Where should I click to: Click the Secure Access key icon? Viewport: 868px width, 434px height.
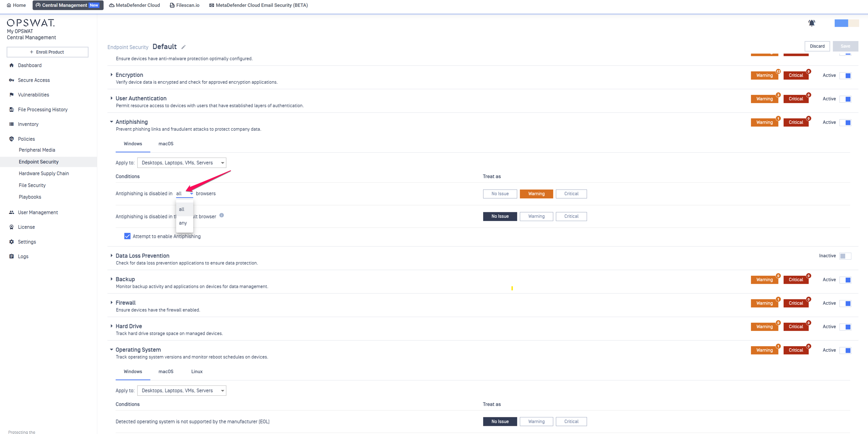tap(12, 80)
